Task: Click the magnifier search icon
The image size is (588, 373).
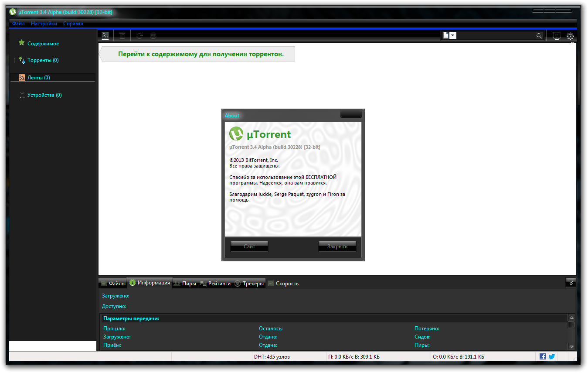Action: coord(539,36)
